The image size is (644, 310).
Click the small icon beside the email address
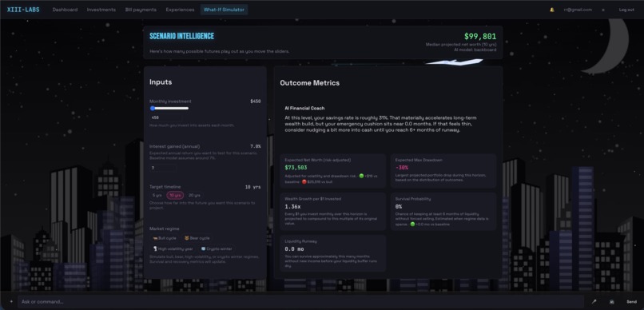tap(603, 10)
